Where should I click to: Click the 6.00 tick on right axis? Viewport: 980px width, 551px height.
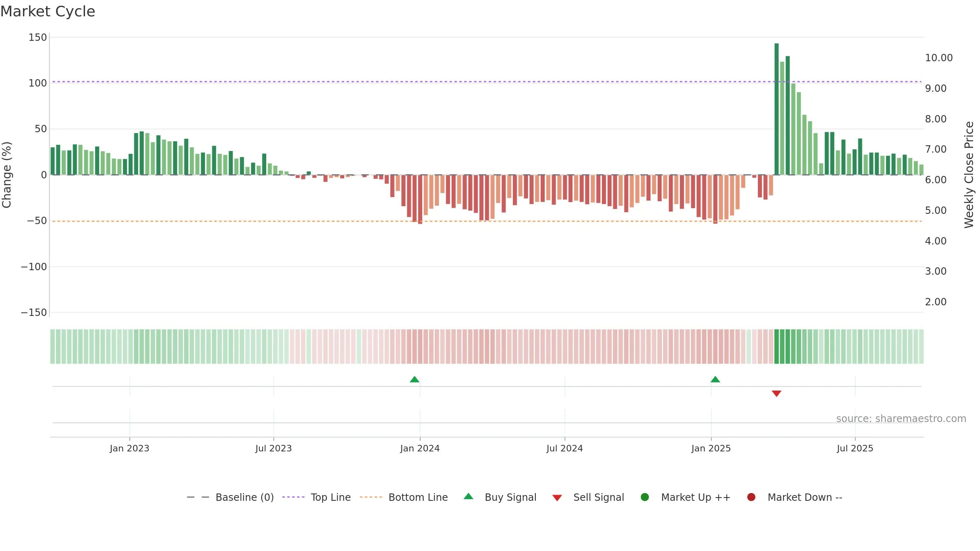[x=935, y=180]
